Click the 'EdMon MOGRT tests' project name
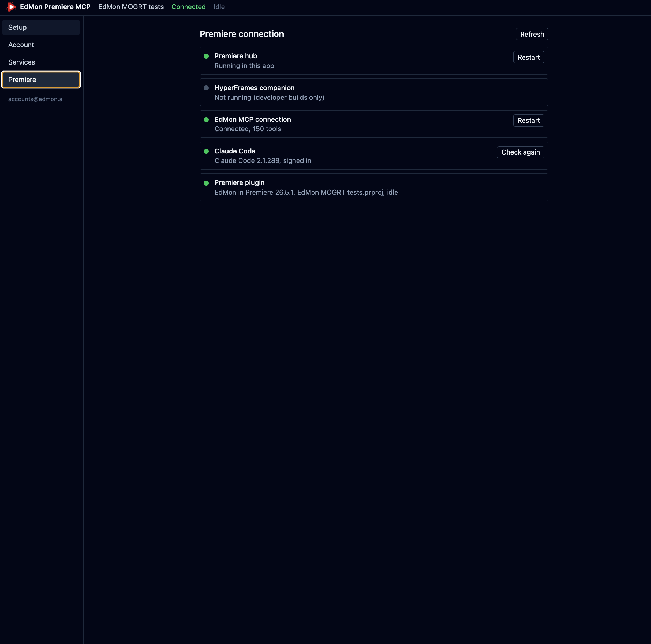The height and width of the screenshot is (644, 651). [x=131, y=7]
